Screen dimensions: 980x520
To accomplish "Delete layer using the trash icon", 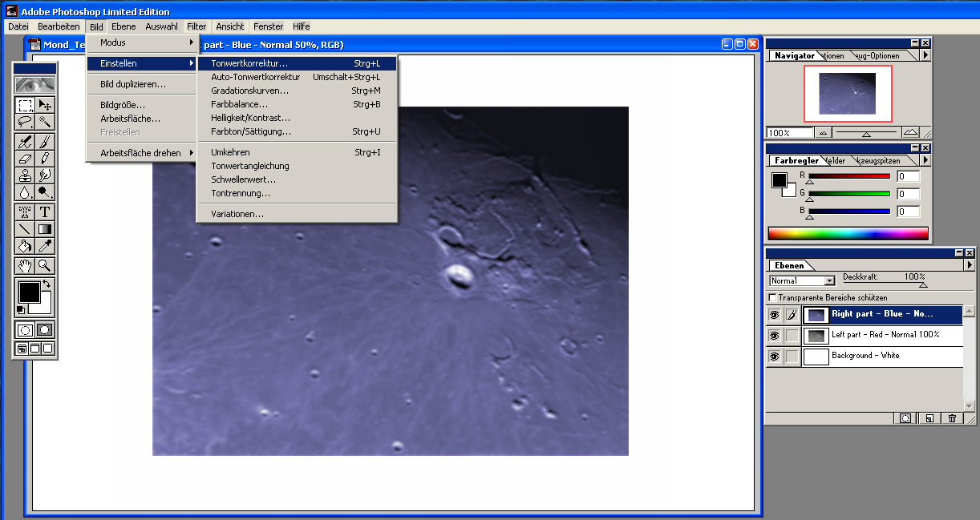I will tap(952, 418).
